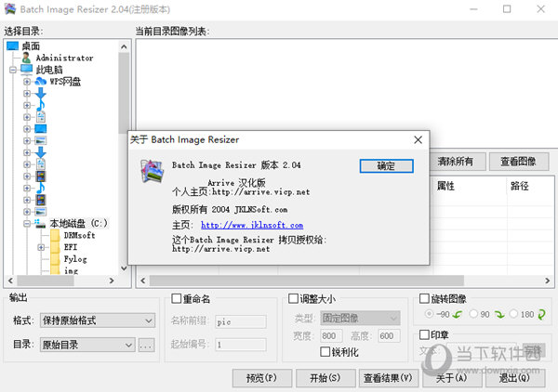The height and width of the screenshot is (392, 558).
Task: Click the green 90 rotate-right arrow icon
Action: click(x=499, y=315)
